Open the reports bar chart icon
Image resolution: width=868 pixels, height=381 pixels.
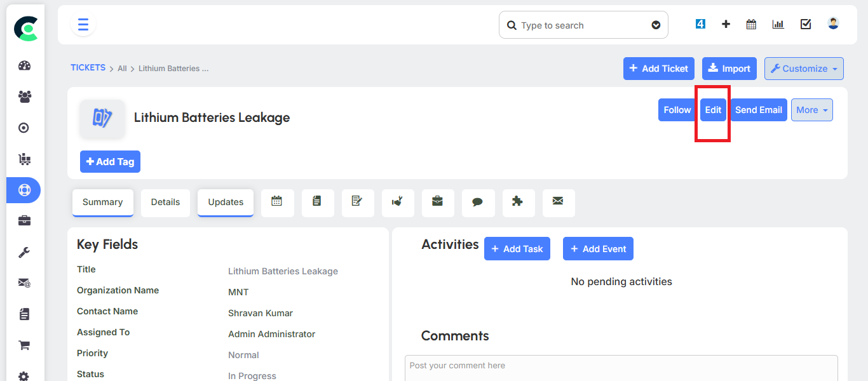click(778, 24)
